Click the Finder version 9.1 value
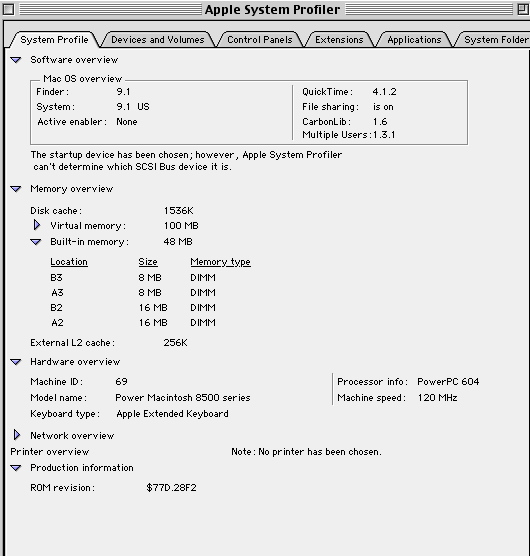 [x=123, y=92]
